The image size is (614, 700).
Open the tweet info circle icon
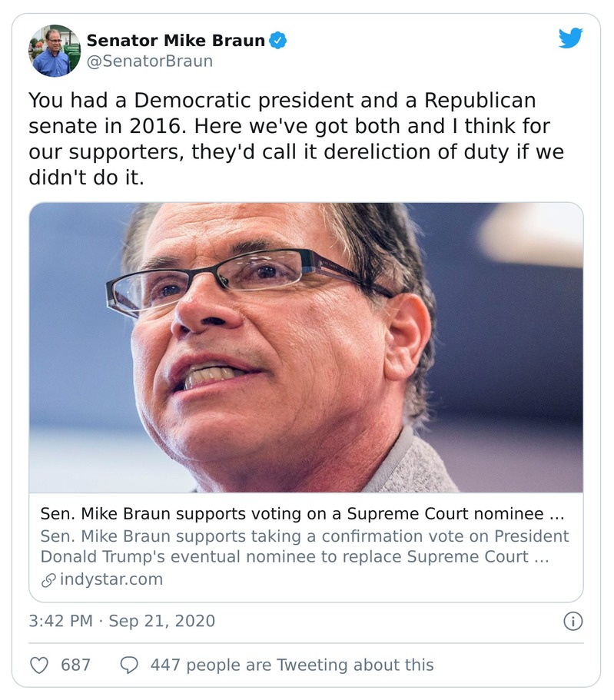[573, 621]
